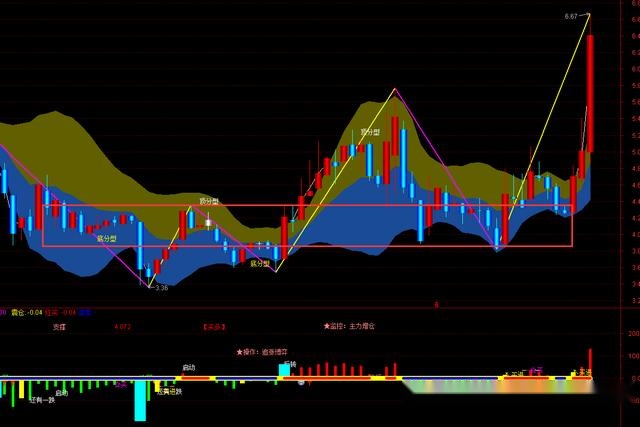Click the white 底分型 label on the blue band
The image size is (640, 427).
(x=106, y=239)
